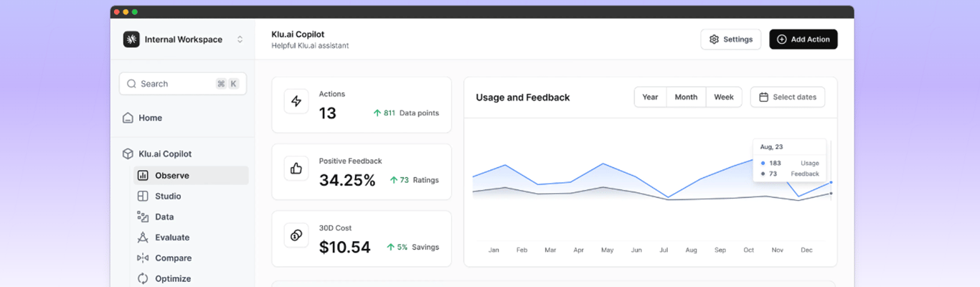The width and height of the screenshot is (980, 287).
Task: Click the Add Action button
Action: (x=803, y=39)
